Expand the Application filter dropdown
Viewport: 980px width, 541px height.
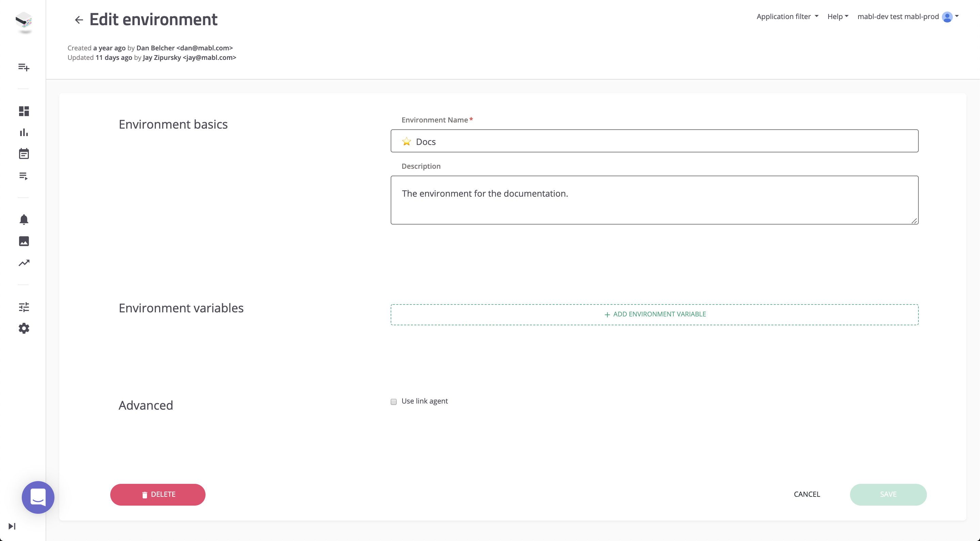pos(787,16)
